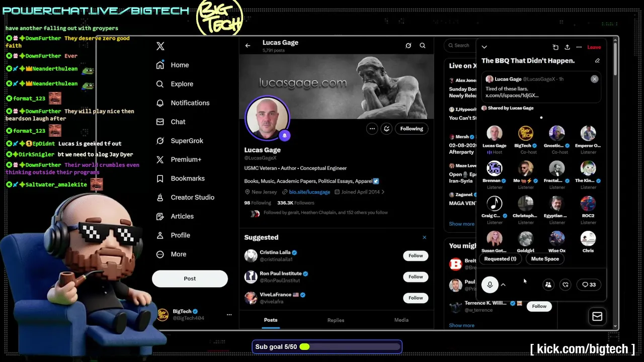The height and width of the screenshot is (362, 644).
Task: Open SuperGrok
Action: tap(180, 141)
